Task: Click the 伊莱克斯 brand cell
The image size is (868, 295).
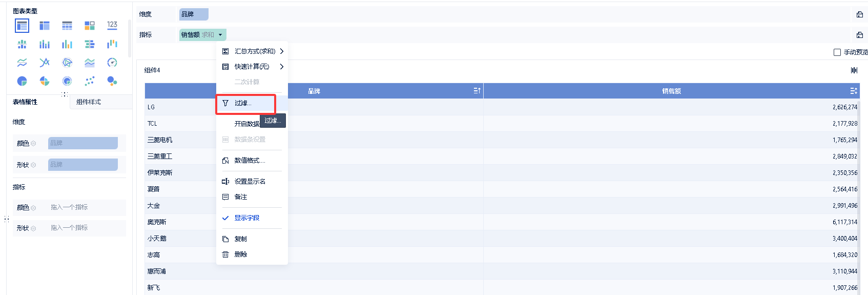Action: click(160, 173)
